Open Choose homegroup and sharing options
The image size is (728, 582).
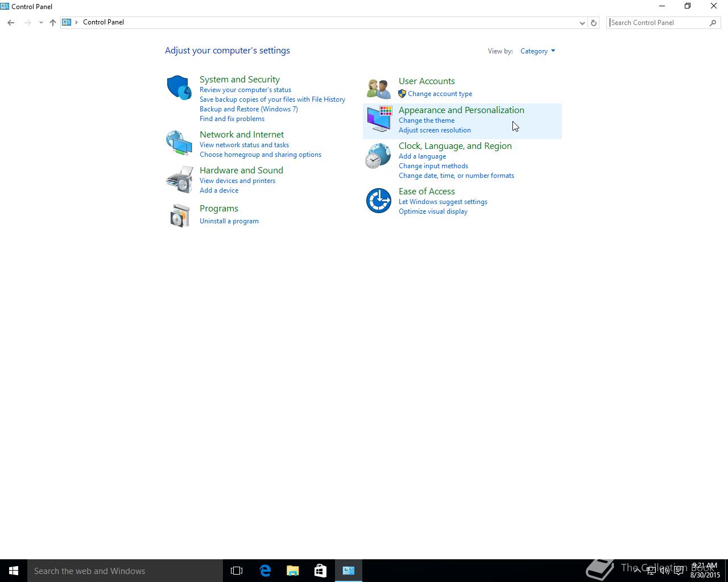point(260,155)
